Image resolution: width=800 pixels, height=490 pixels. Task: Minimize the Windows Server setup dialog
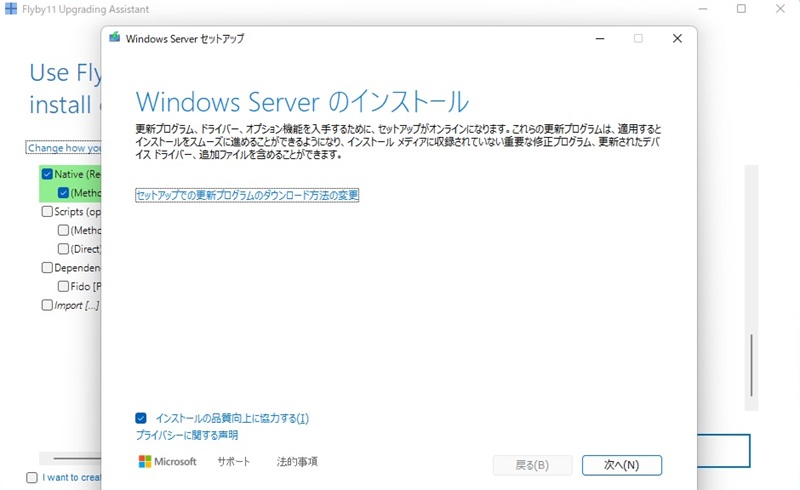[x=599, y=39]
